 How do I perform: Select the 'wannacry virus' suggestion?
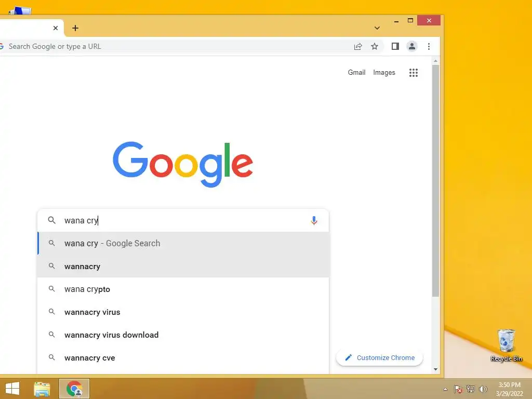[183, 312]
